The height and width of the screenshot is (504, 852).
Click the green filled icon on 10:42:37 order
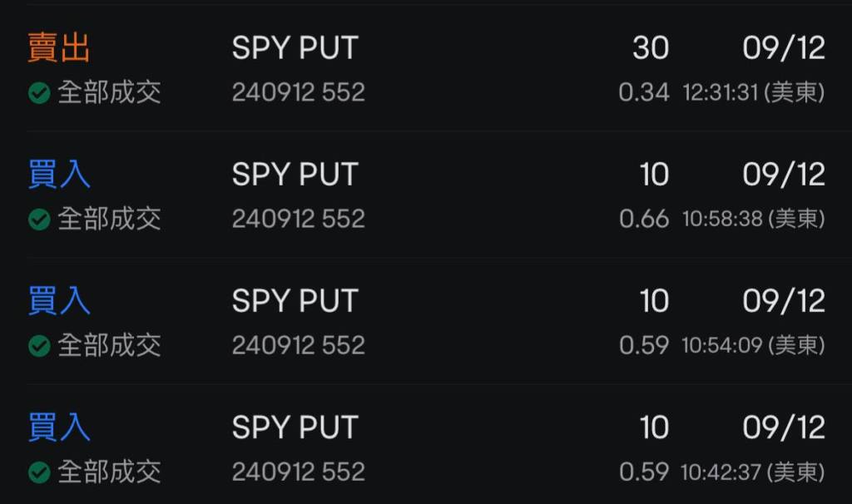(39, 472)
